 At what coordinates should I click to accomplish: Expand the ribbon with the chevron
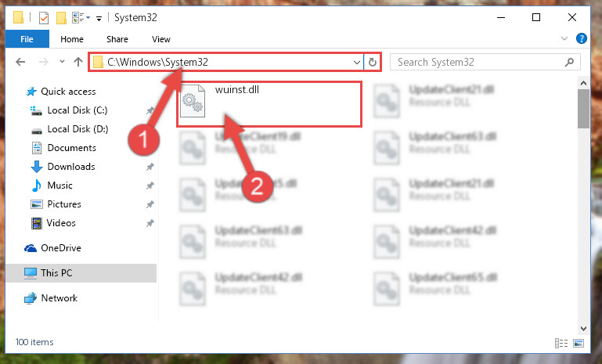(564, 38)
